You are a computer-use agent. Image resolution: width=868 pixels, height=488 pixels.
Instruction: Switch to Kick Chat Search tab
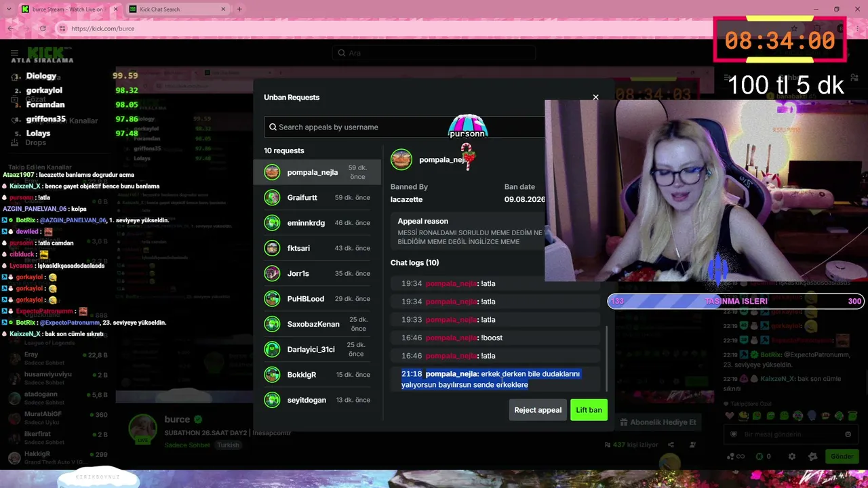pyautogui.click(x=173, y=9)
